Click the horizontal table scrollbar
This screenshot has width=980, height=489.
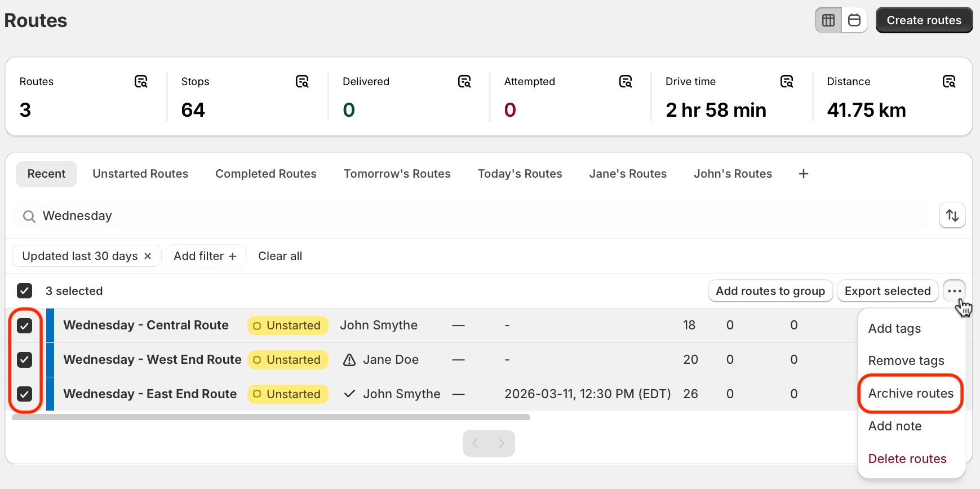(271, 417)
